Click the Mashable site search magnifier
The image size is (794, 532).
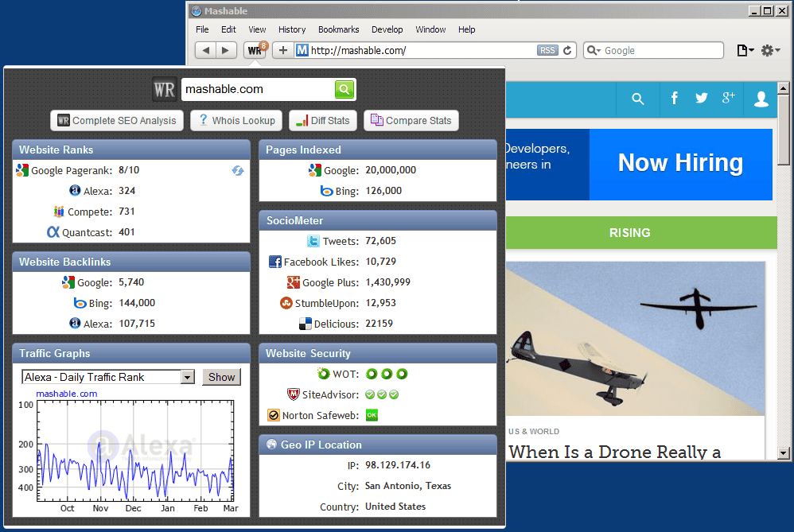638,99
